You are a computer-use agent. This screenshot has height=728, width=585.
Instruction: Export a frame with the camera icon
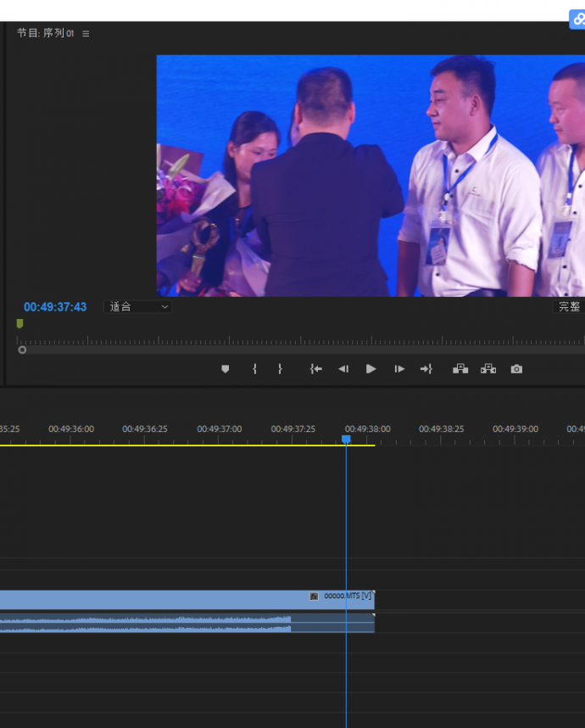516,369
